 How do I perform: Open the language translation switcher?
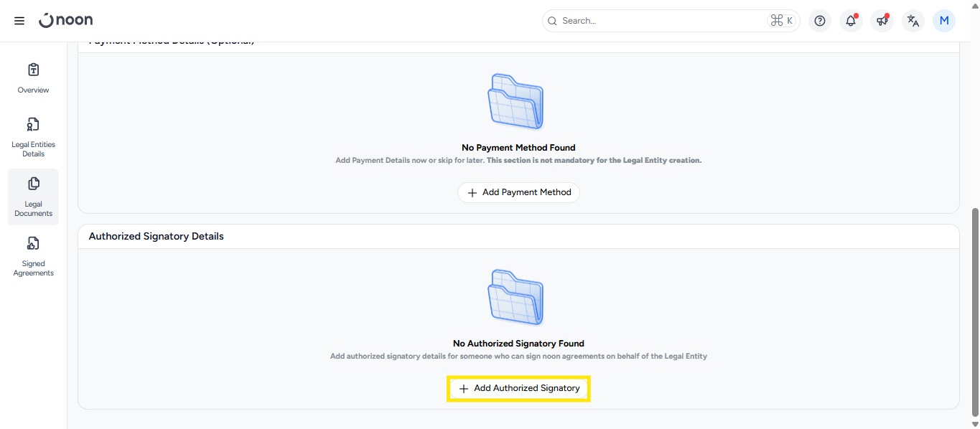click(x=913, y=21)
